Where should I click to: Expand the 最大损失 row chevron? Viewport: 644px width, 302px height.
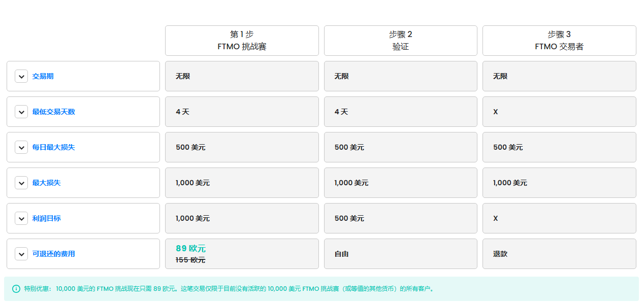[x=21, y=183]
